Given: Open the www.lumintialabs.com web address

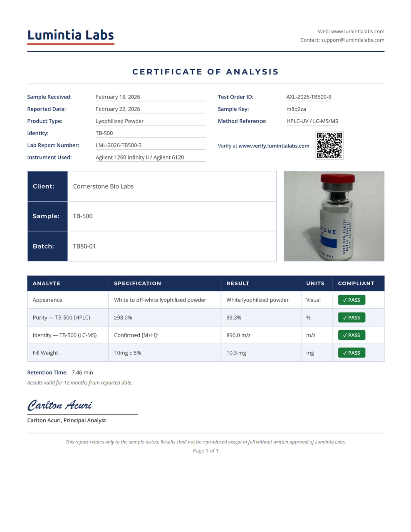Looking at the screenshot, I should [x=358, y=32].
